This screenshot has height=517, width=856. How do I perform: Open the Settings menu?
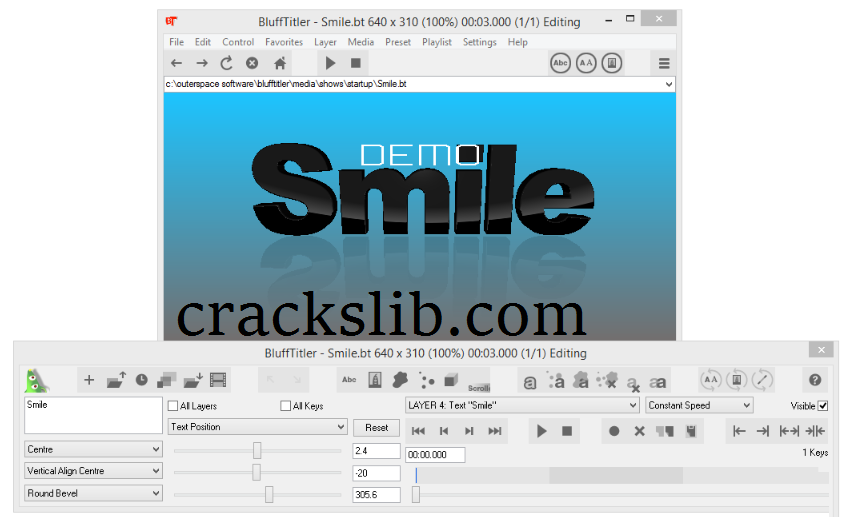pyautogui.click(x=480, y=42)
